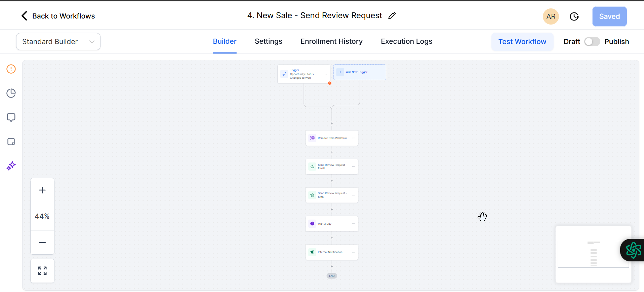644x292 pixels.
Task: Click the Test Workflow button
Action: [x=522, y=42]
